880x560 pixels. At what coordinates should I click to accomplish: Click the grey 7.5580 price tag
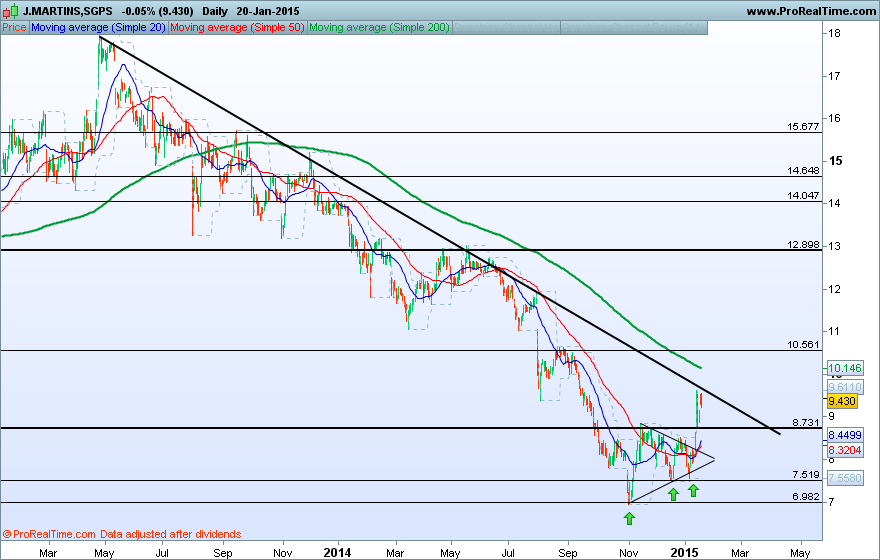tap(845, 478)
